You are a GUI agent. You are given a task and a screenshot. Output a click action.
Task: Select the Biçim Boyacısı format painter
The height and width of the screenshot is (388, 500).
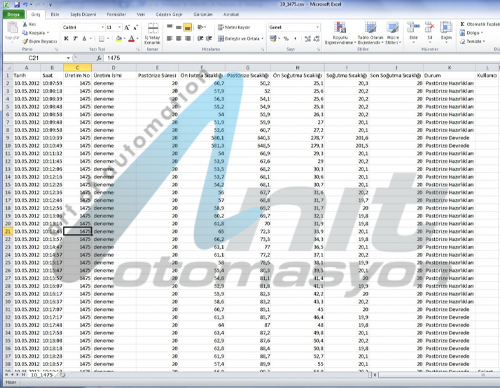tap(40, 41)
